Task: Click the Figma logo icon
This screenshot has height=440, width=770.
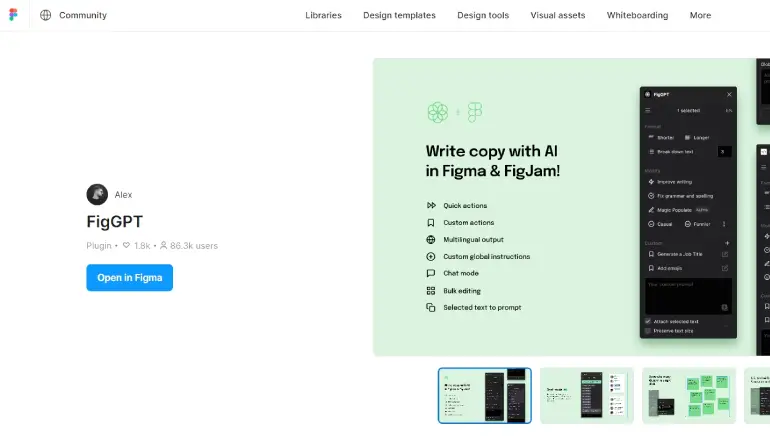Action: click(13, 15)
